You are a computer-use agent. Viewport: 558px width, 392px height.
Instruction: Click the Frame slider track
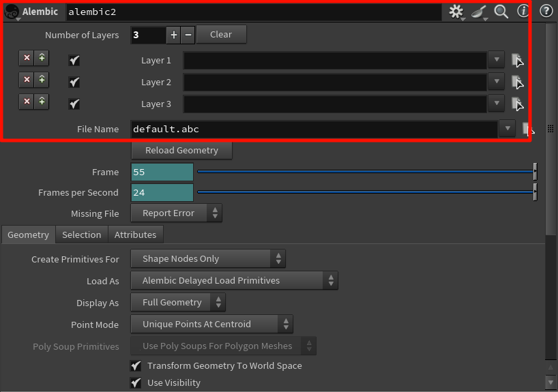click(366, 172)
